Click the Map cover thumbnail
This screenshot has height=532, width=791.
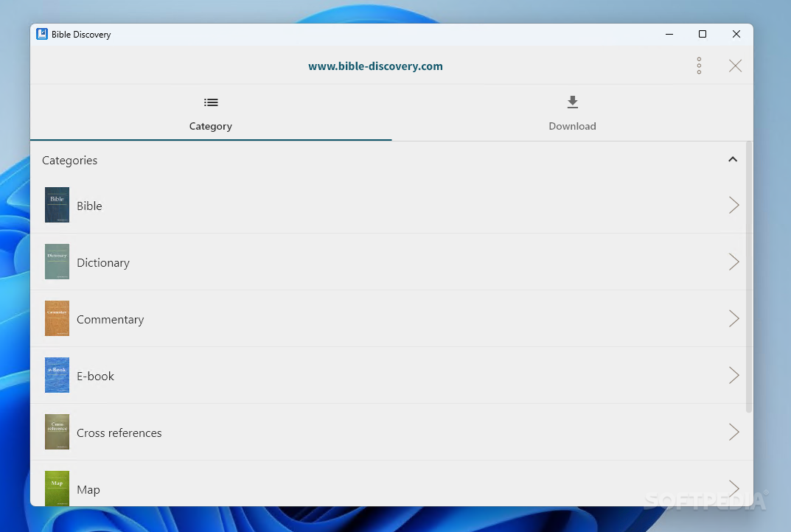point(57,488)
